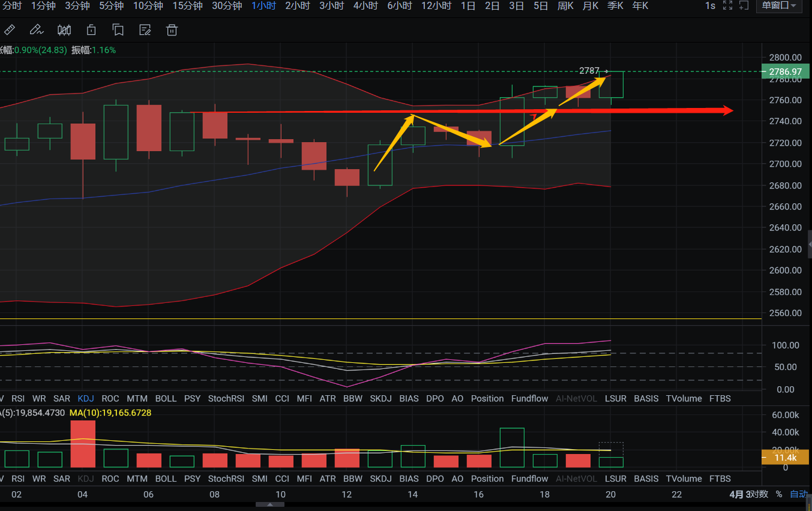Select the 1s interval button
The height and width of the screenshot is (511, 812).
tap(710, 6)
